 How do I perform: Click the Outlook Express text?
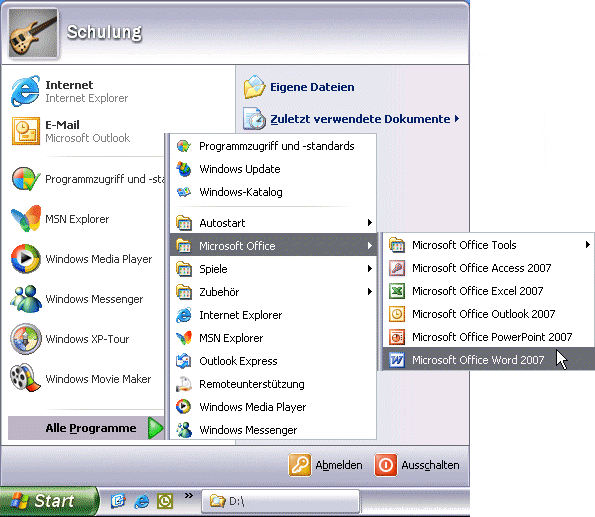[x=238, y=361]
